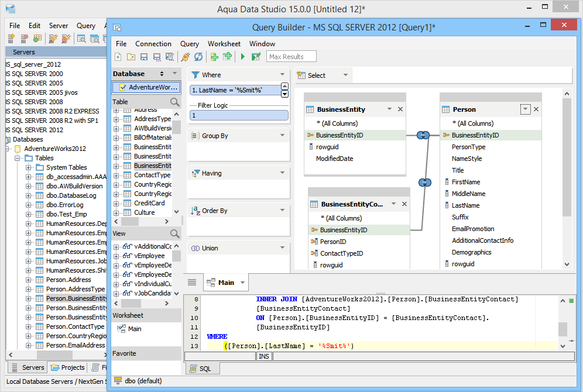583x392 pixels.
Task: Click list lines icon left of Main tab
Action: tap(192, 283)
